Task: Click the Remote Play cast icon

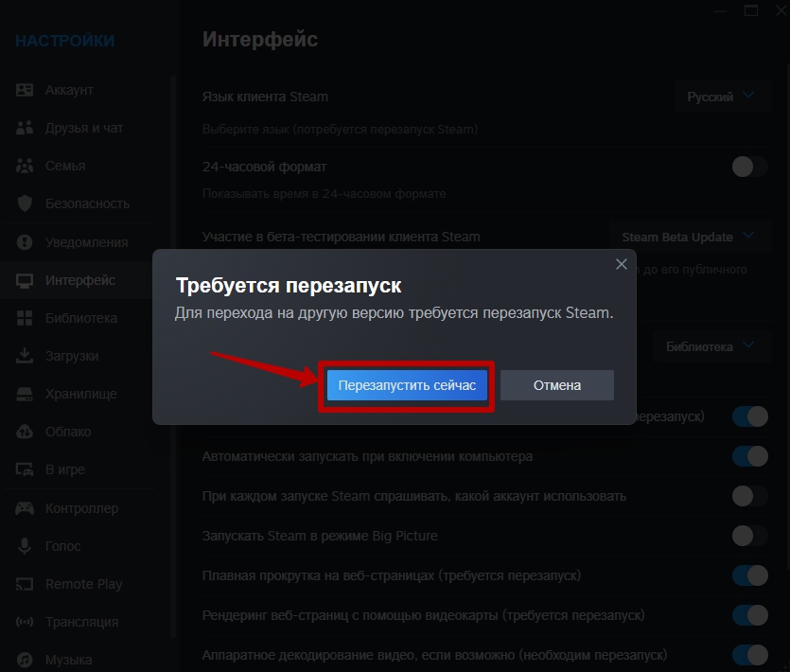Action: (x=25, y=584)
